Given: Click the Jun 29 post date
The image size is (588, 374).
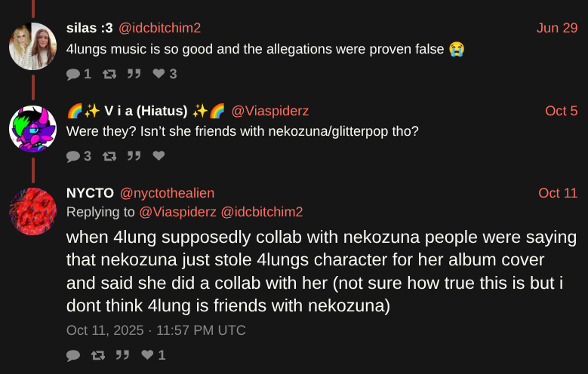Looking at the screenshot, I should (557, 28).
